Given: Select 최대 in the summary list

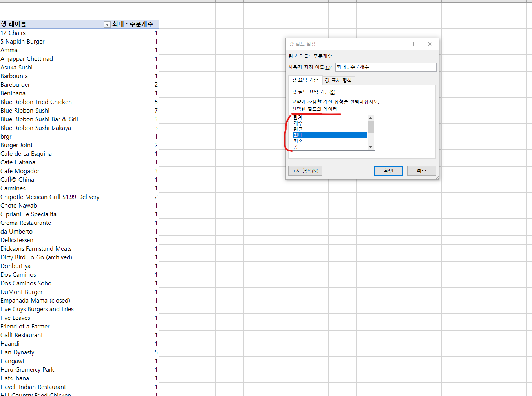Looking at the screenshot, I should pos(330,135).
